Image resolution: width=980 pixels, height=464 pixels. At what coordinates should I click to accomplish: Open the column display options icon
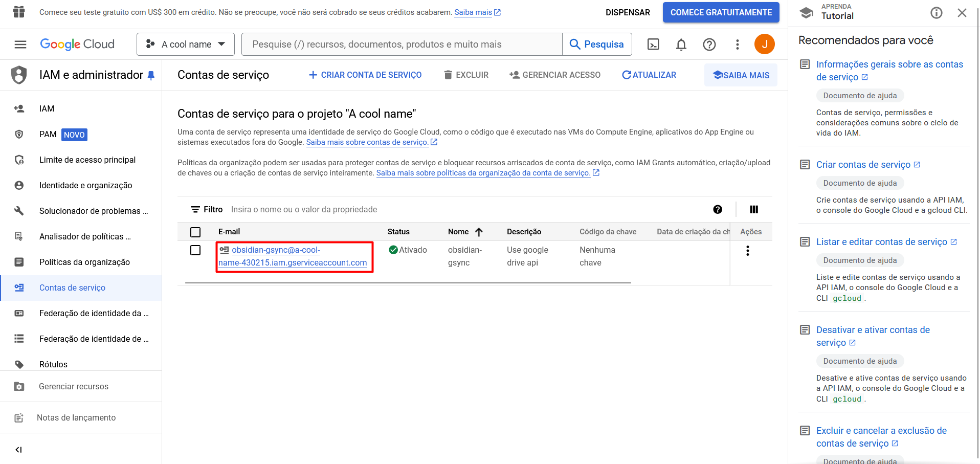754,209
